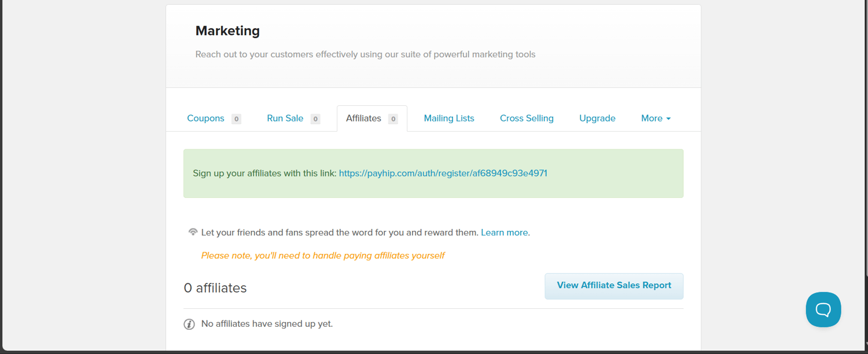Switch to the Run Sale tab

(x=285, y=118)
